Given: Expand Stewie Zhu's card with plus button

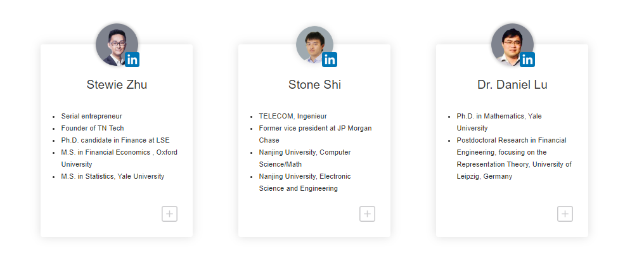Looking at the screenshot, I should pyautogui.click(x=169, y=214).
